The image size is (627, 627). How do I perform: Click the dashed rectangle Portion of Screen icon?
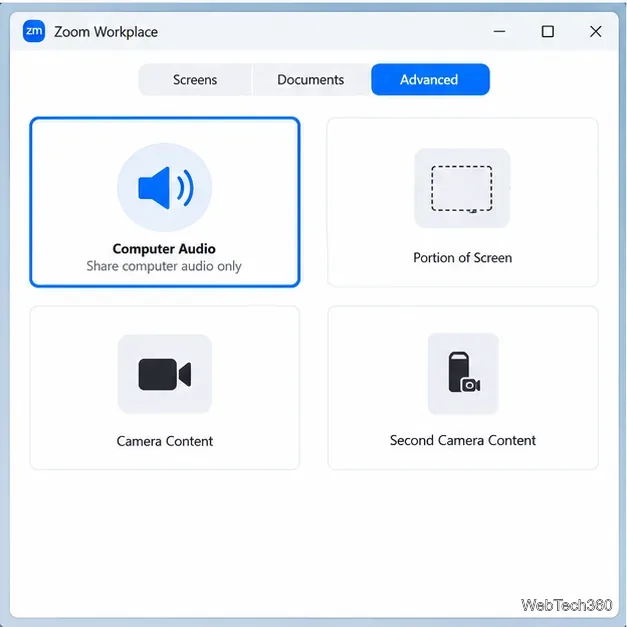point(462,188)
